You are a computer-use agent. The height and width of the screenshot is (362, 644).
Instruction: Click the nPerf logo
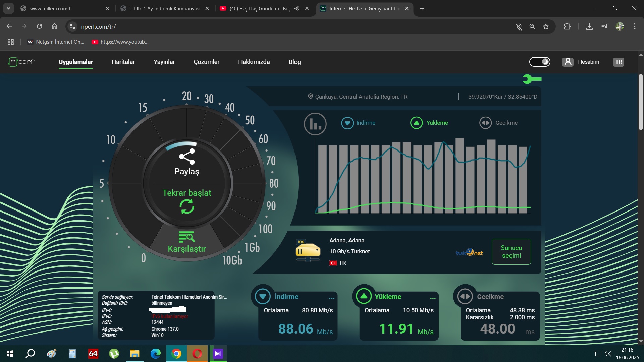21,62
